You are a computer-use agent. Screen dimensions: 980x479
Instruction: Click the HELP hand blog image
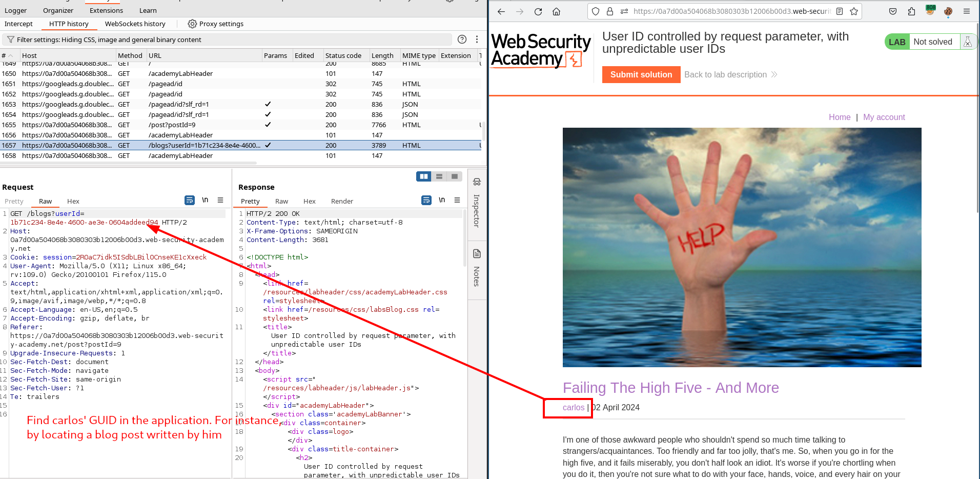tap(742, 247)
